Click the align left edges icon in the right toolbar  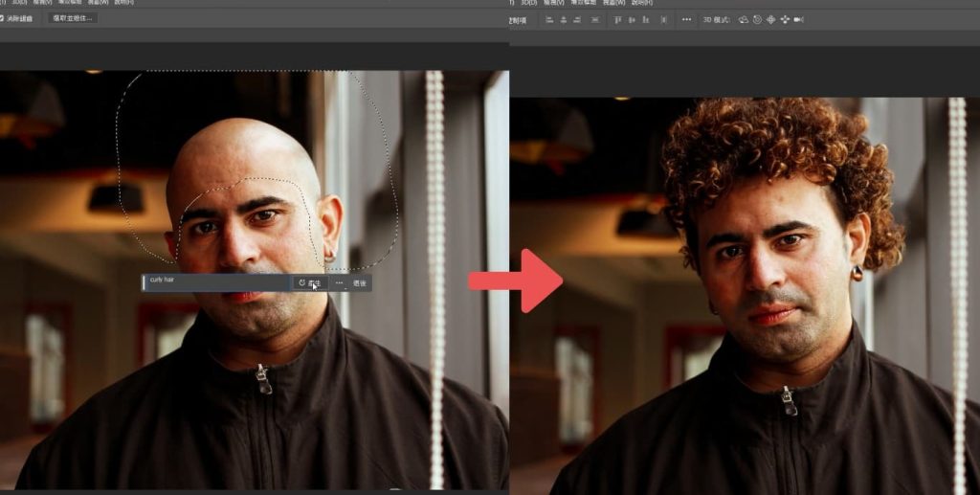tap(549, 20)
